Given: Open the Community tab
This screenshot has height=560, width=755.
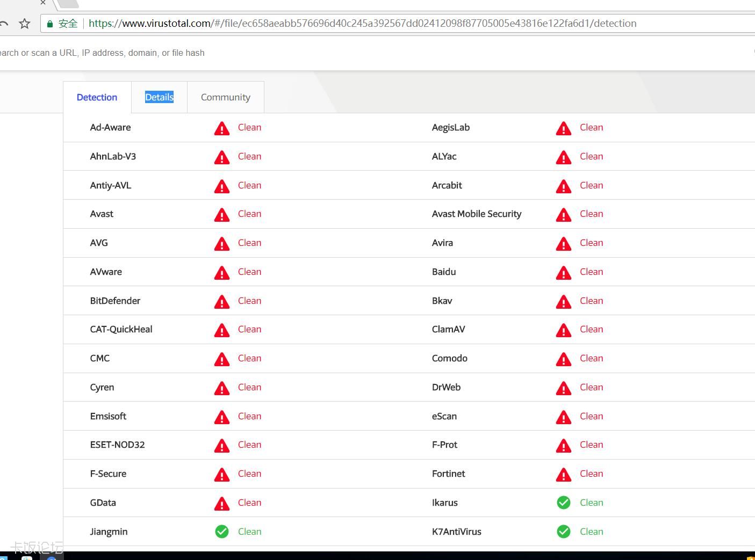Looking at the screenshot, I should pyautogui.click(x=226, y=97).
